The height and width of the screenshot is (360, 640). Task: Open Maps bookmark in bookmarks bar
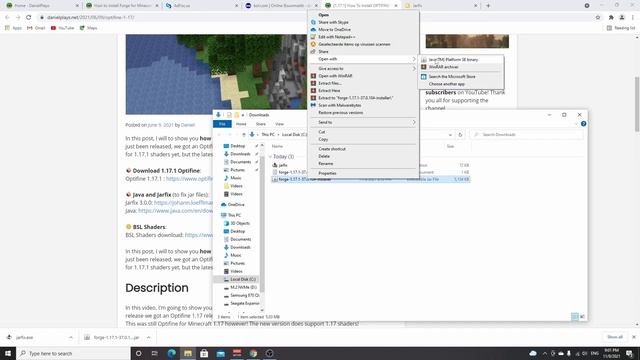(89, 28)
